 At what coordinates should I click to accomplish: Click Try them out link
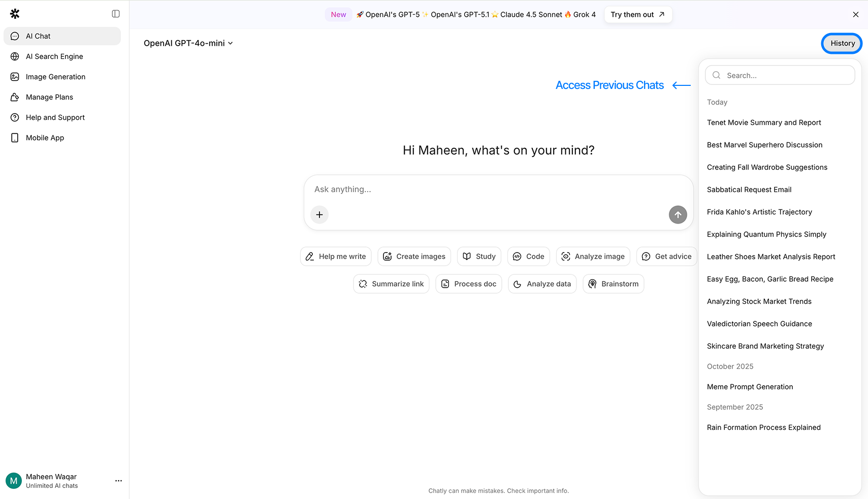point(637,15)
